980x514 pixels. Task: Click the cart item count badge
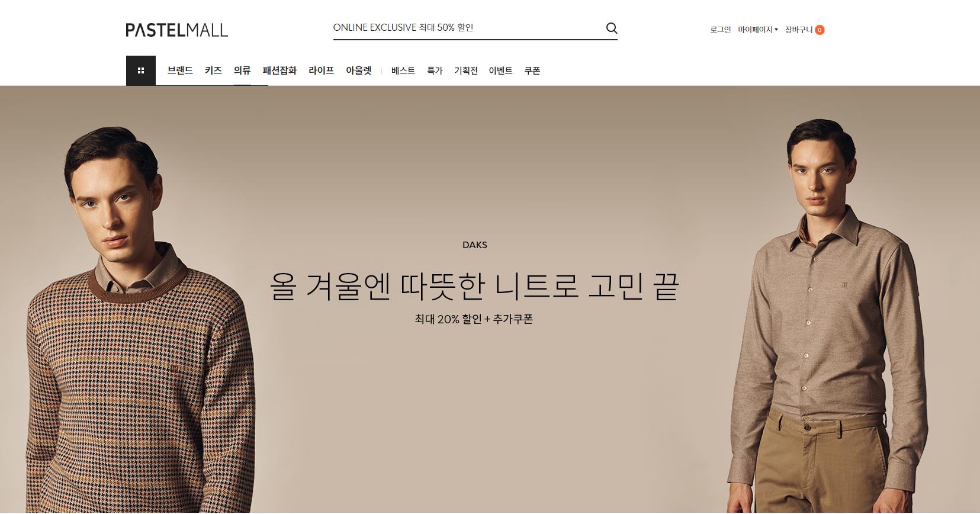[x=820, y=30]
